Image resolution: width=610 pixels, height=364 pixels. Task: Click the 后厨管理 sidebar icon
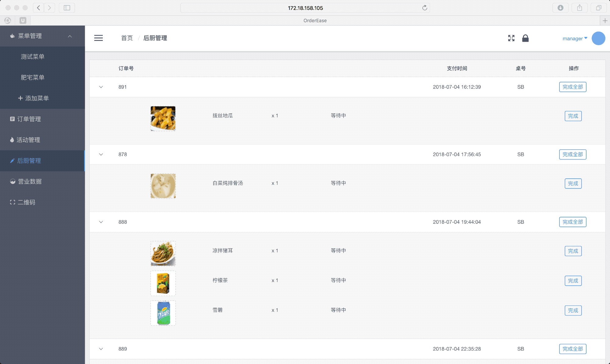tap(12, 161)
